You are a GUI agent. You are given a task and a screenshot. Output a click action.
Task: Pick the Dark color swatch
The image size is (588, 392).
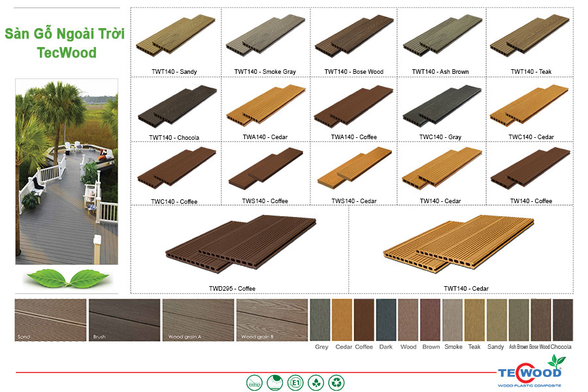coord(386,320)
